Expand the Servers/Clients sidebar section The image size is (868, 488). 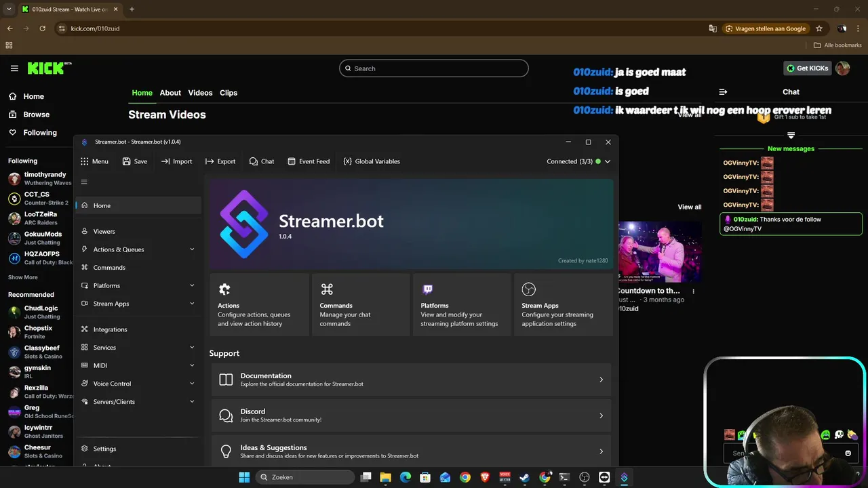[x=192, y=402]
